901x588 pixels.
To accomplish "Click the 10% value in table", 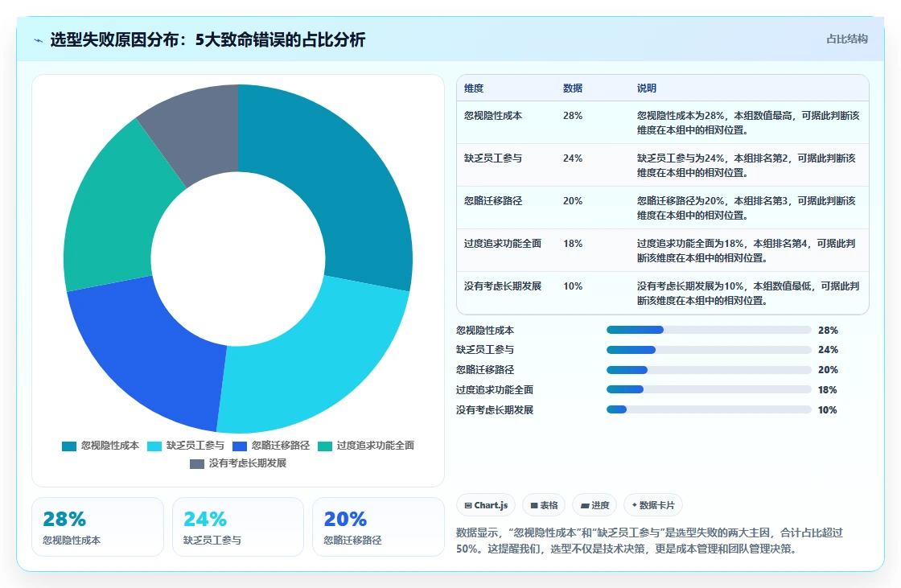I will (573, 286).
